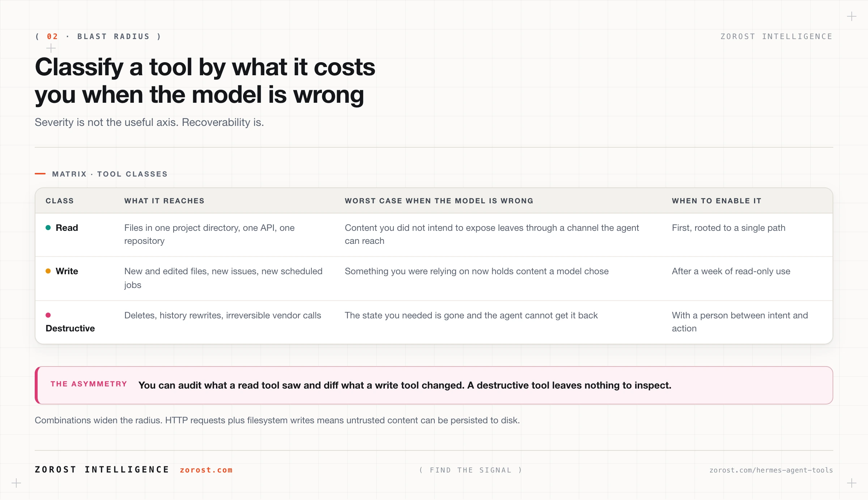868x500 pixels.
Task: Click 'First, rooted to a single path' cell
Action: pos(728,228)
